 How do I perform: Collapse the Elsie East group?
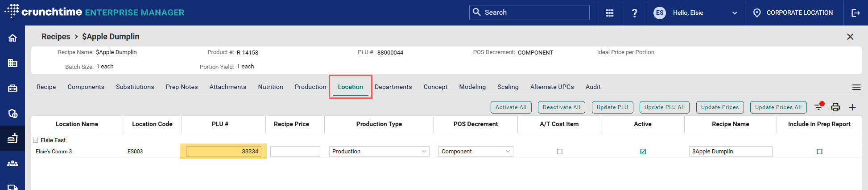click(35, 140)
